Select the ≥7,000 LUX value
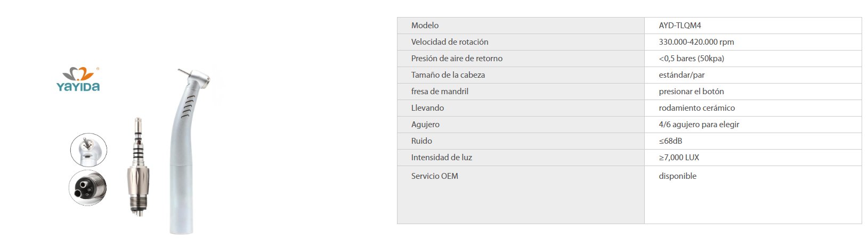Image resolution: width=868 pixels, height=239 pixels. coord(679,158)
